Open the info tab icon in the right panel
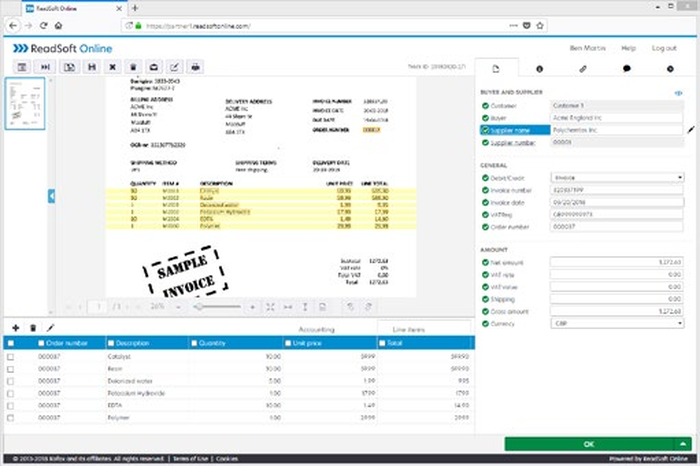700x466 pixels. pos(539,69)
